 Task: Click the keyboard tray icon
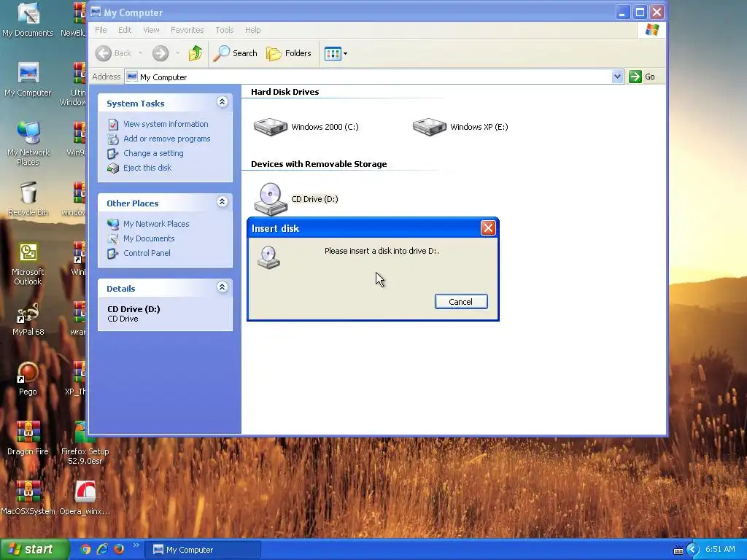coord(678,551)
